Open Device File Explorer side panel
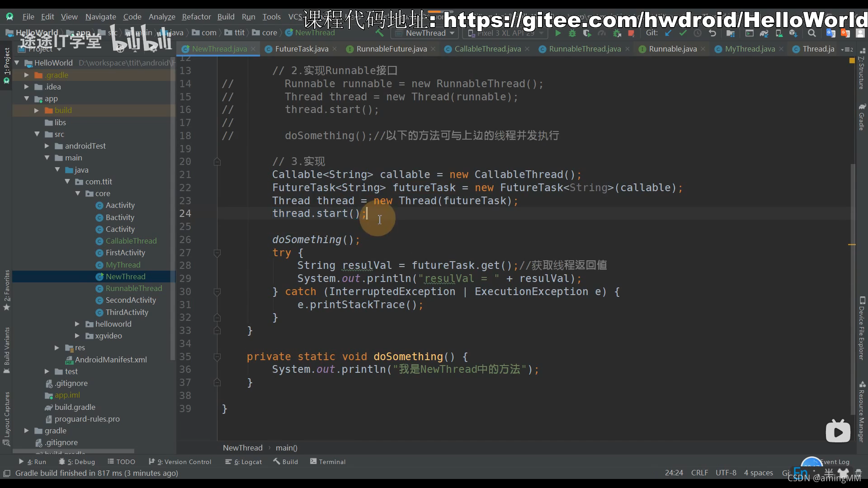The width and height of the screenshot is (868, 488). pos(862,328)
